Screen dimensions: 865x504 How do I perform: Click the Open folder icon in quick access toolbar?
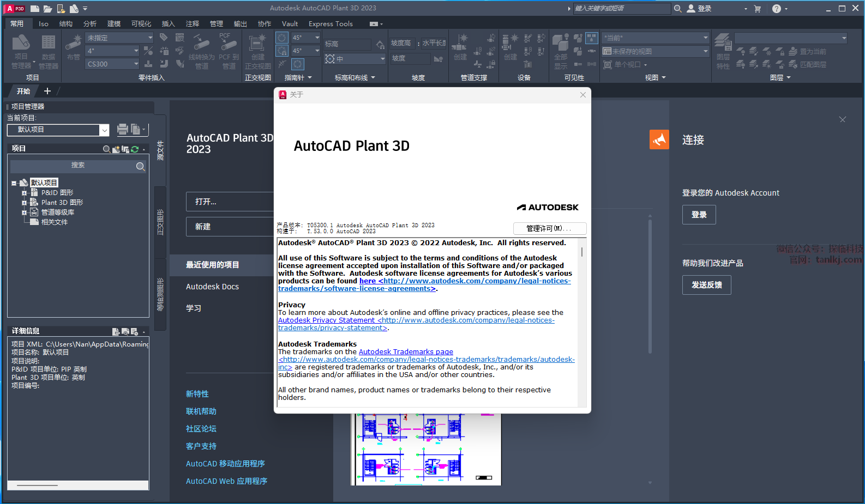(48, 8)
